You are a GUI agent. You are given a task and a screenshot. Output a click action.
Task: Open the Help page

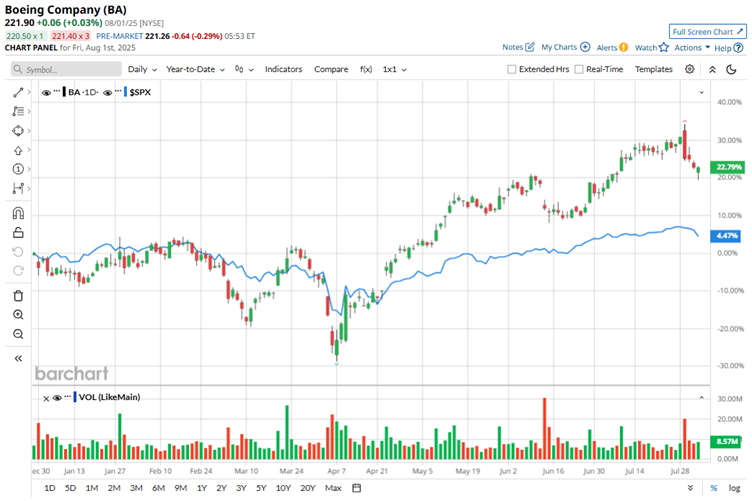point(728,48)
